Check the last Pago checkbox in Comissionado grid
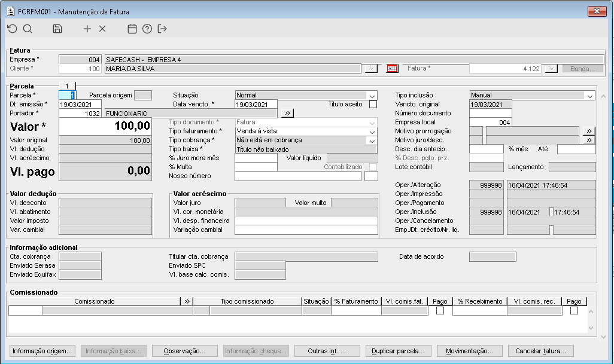Image resolution: width=614 pixels, height=364 pixels. point(574,310)
